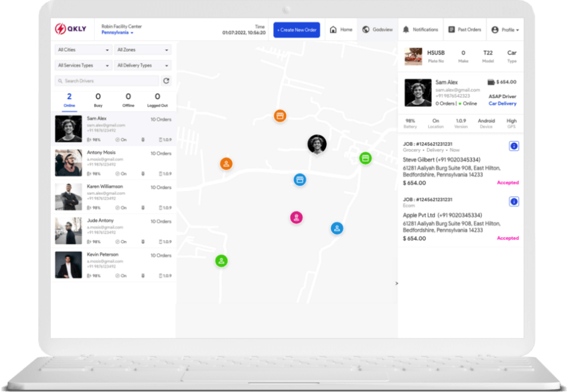Focus the Search Drivers field
Image resolution: width=568 pixels, height=392 pixels.
tap(107, 81)
